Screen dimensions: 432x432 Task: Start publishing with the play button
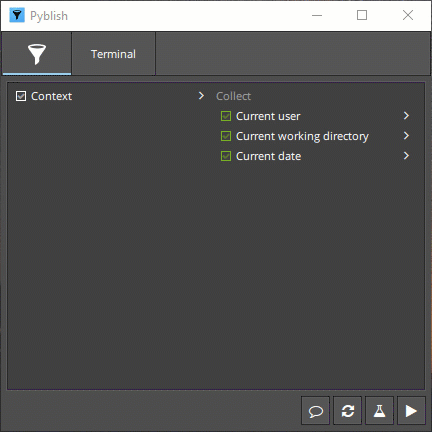411,411
